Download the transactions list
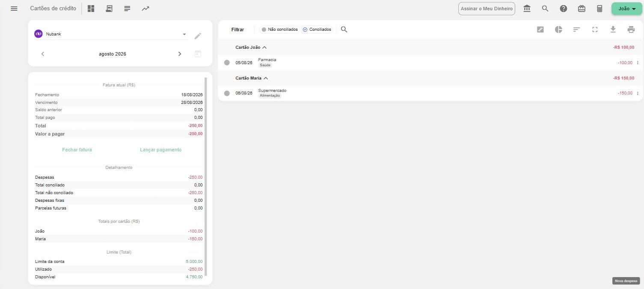644x289 pixels. tap(613, 29)
